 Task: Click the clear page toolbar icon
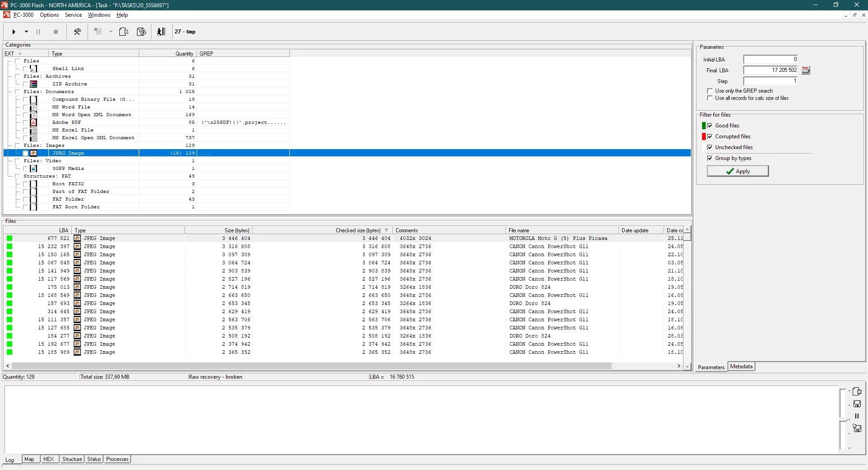click(x=123, y=32)
